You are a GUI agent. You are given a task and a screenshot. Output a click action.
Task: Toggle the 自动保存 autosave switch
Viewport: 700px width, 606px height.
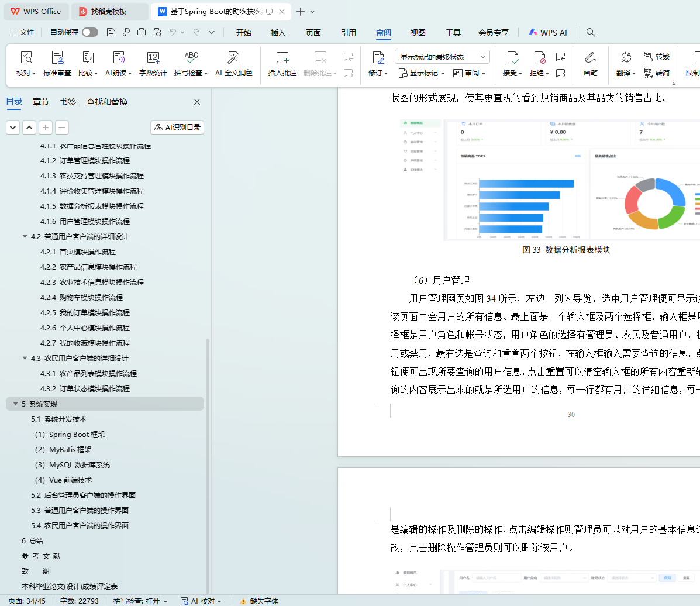coord(90,33)
